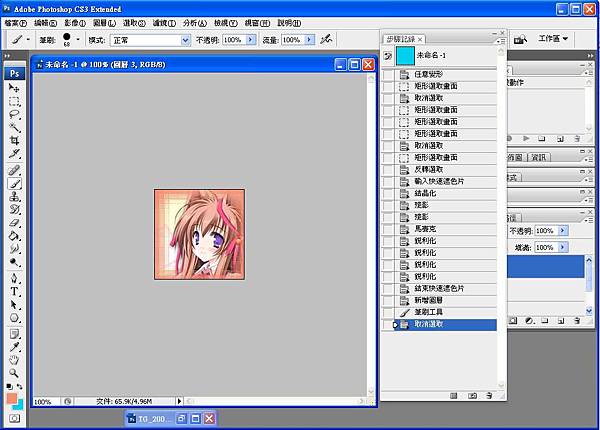
Task: Set history brush source on 馬賽克 step
Action: point(388,229)
